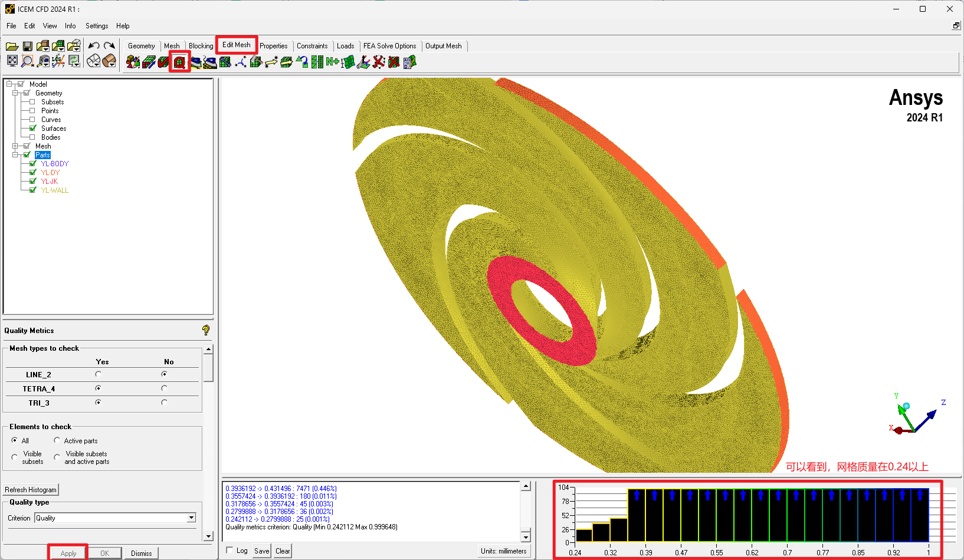Click the Move Nodes icon

click(x=271, y=62)
